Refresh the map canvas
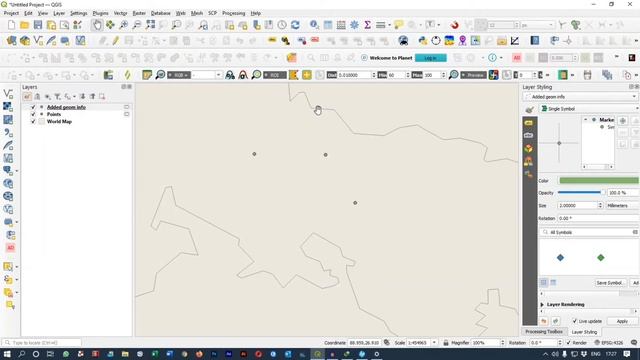 coord(295,25)
